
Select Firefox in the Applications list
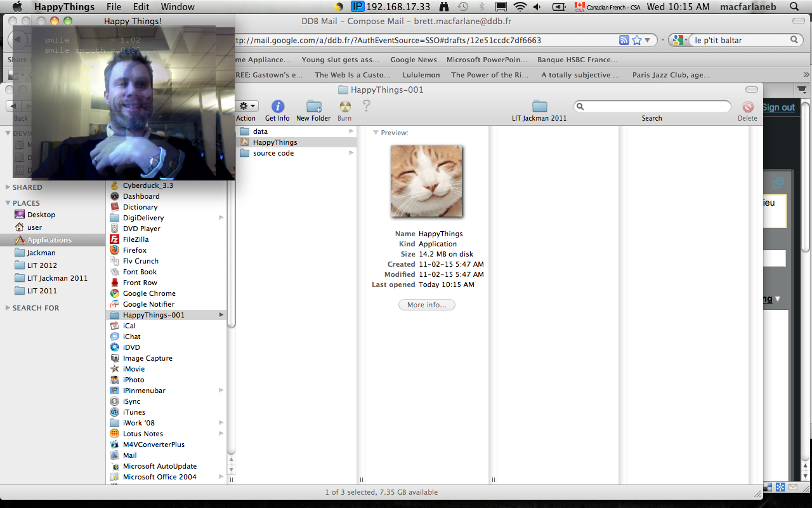[134, 250]
